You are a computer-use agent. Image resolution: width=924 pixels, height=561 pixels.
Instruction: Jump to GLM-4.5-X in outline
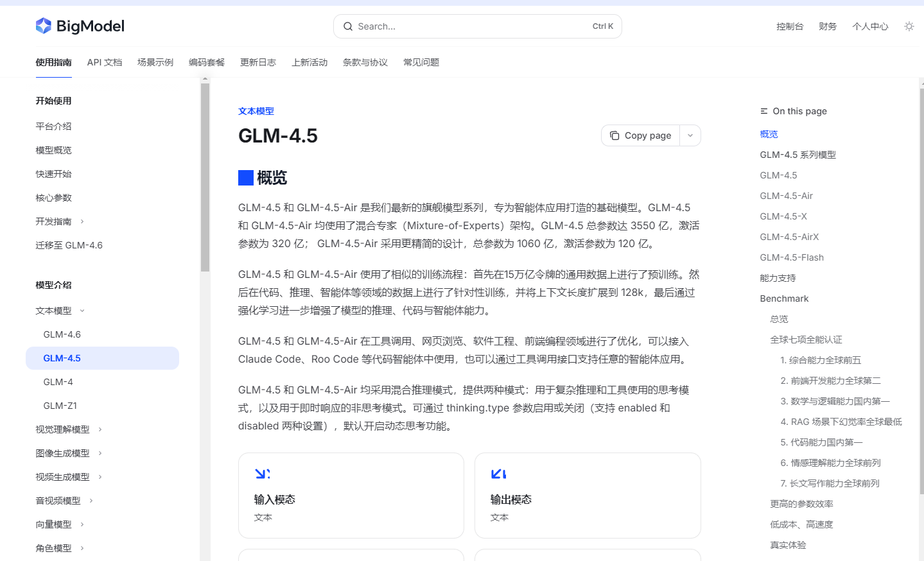(x=783, y=216)
